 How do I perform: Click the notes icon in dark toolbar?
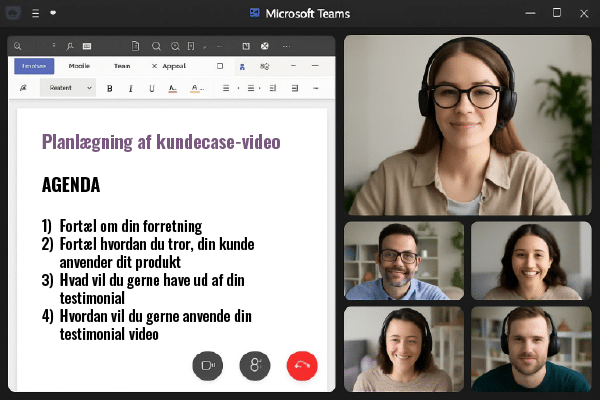point(246,46)
